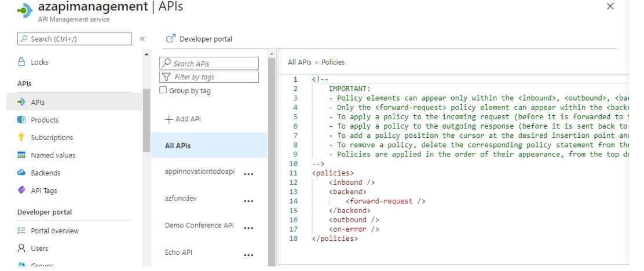Screen dimensions: 644x271
Task: Click the magnifier icon in Search APIs box
Action: [x=166, y=63]
